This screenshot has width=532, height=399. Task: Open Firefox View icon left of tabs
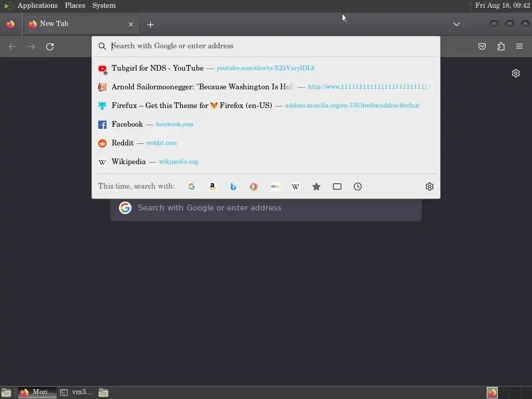10,24
